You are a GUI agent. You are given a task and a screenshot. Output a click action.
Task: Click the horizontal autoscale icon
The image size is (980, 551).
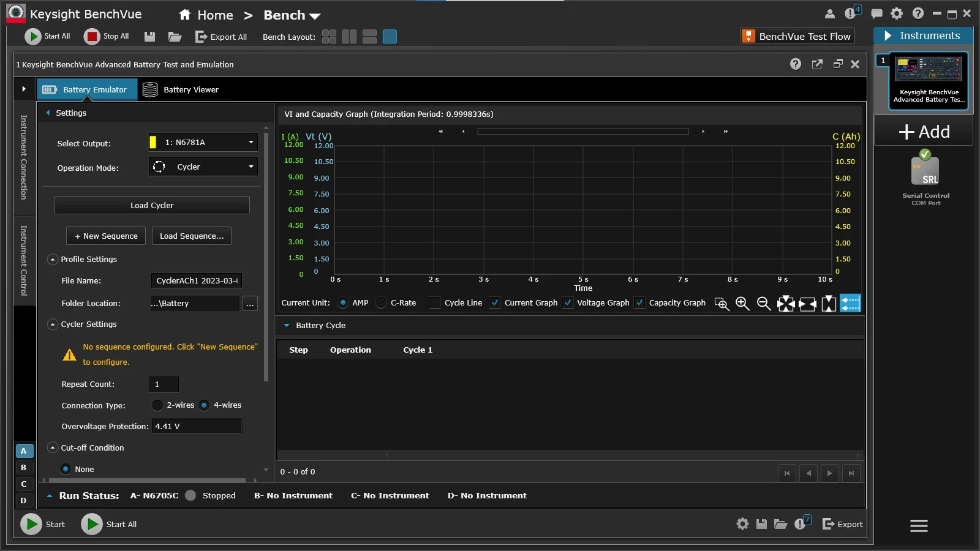(x=808, y=304)
